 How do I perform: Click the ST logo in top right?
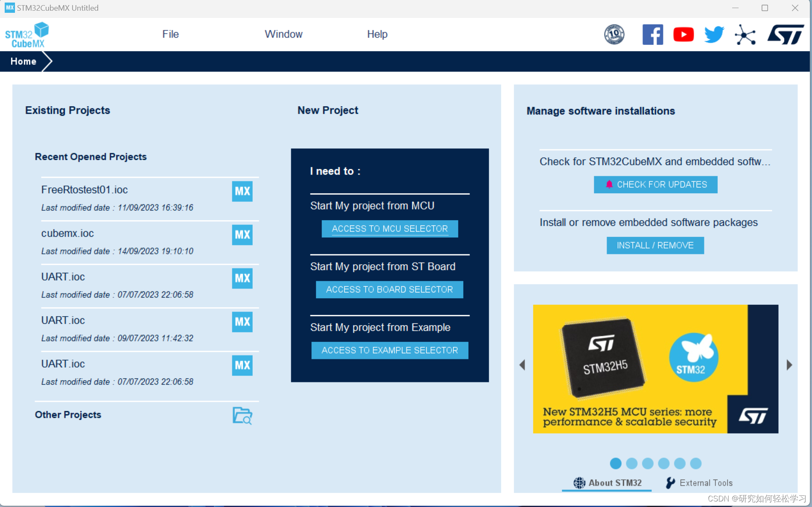(786, 35)
